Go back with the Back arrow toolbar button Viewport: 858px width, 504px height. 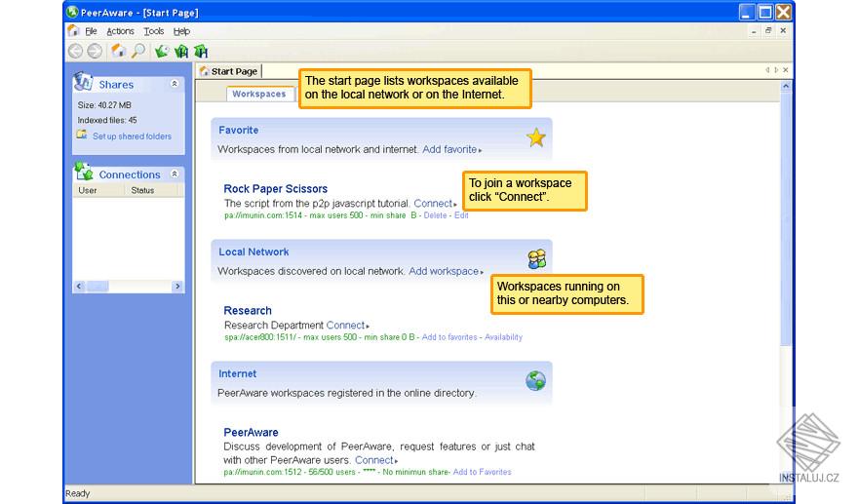(75, 51)
